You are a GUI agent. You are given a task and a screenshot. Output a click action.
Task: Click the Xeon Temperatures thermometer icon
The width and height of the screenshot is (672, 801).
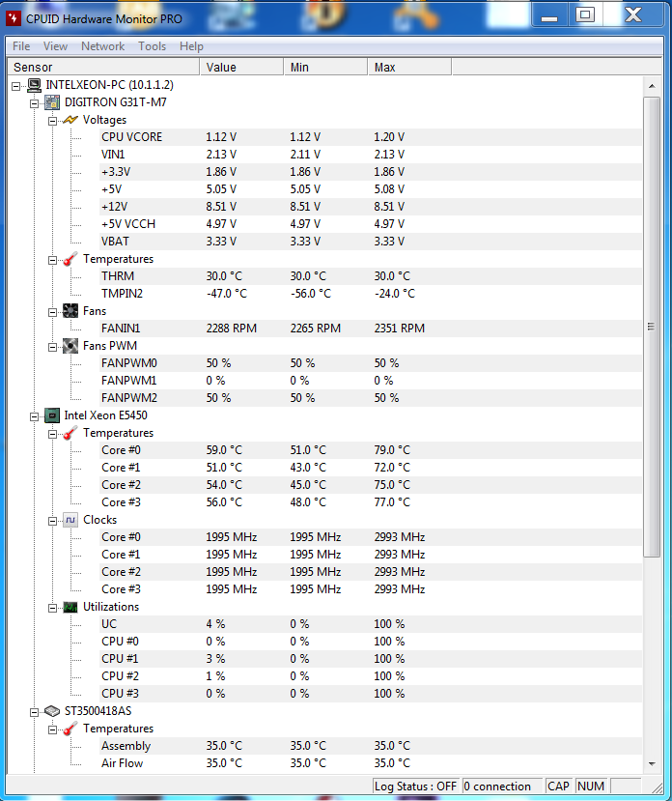coord(70,433)
